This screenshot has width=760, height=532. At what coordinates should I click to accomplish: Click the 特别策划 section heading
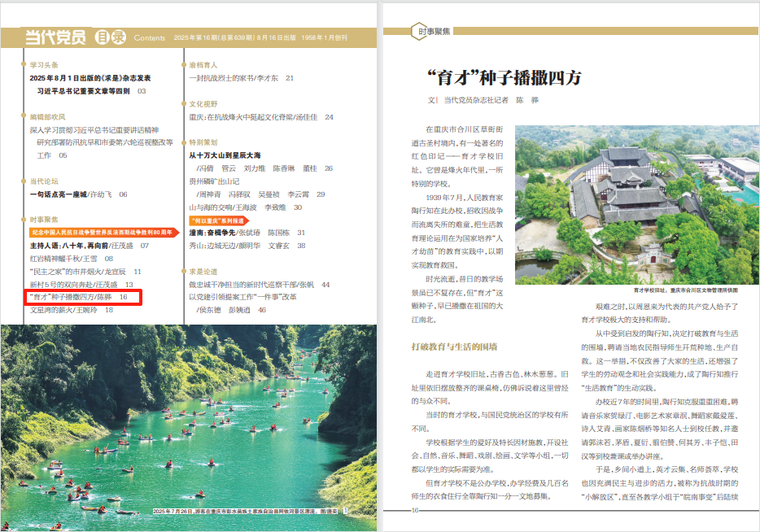pyautogui.click(x=203, y=142)
